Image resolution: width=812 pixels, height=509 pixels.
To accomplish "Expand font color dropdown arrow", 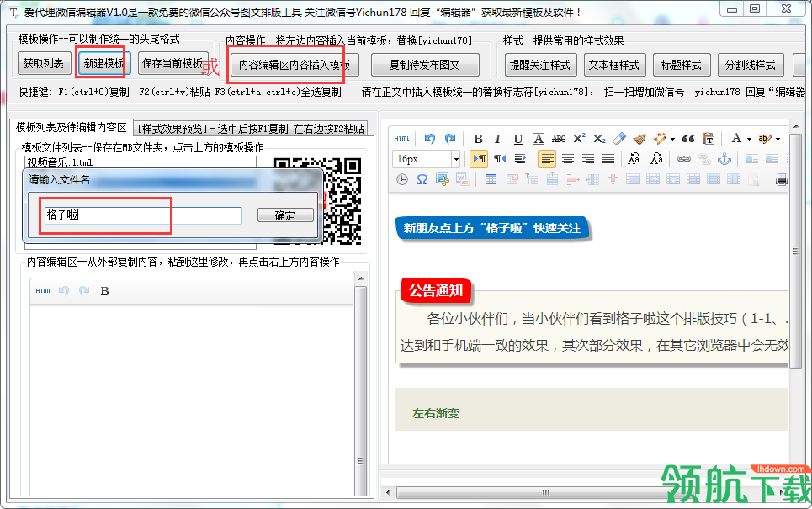I will tap(750, 139).
